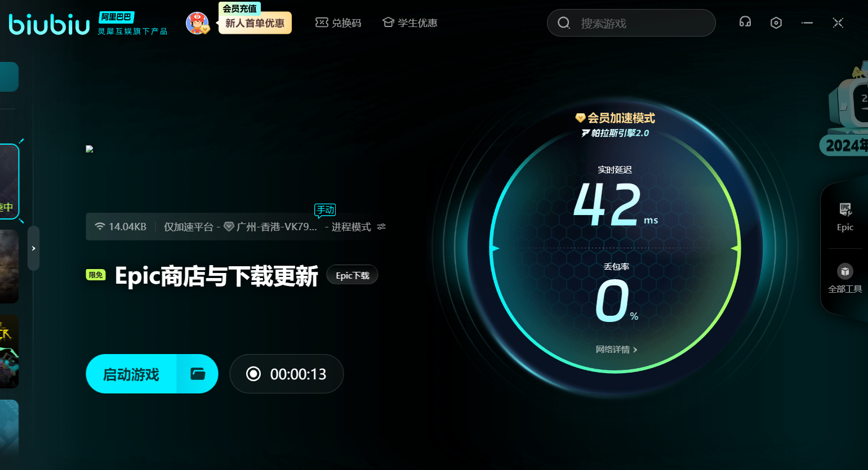Open 学生优惠 student discount

coord(410,23)
